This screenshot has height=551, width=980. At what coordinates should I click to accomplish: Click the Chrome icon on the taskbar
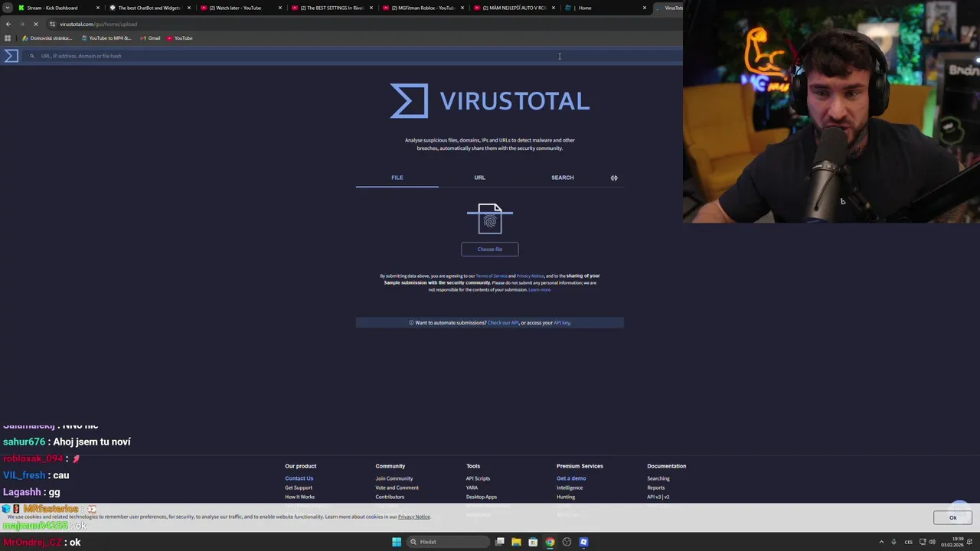pyautogui.click(x=550, y=542)
